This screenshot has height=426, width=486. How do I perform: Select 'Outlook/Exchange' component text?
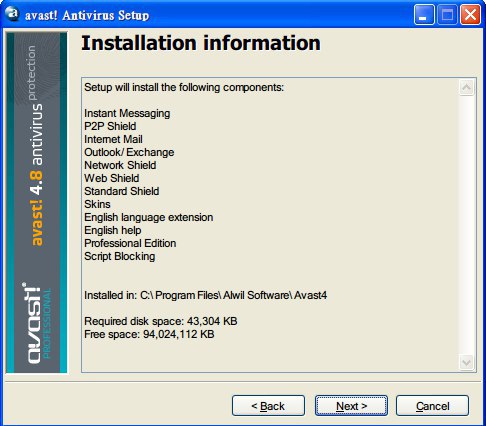tap(129, 152)
